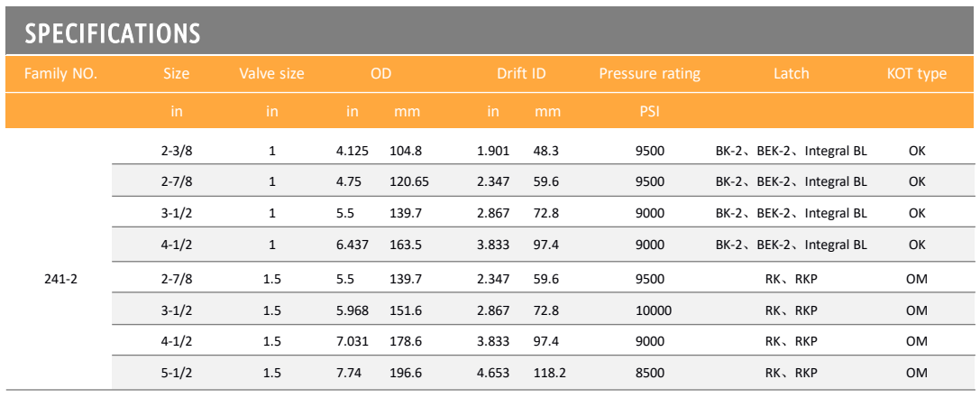980x398 pixels.
Task: Click the 10000 PSI pressure rating value
Action: (649, 310)
